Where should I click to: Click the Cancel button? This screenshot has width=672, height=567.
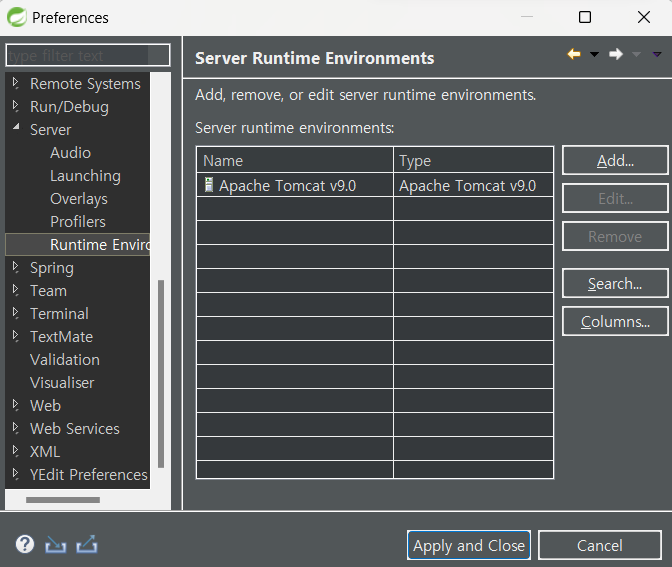click(x=600, y=545)
